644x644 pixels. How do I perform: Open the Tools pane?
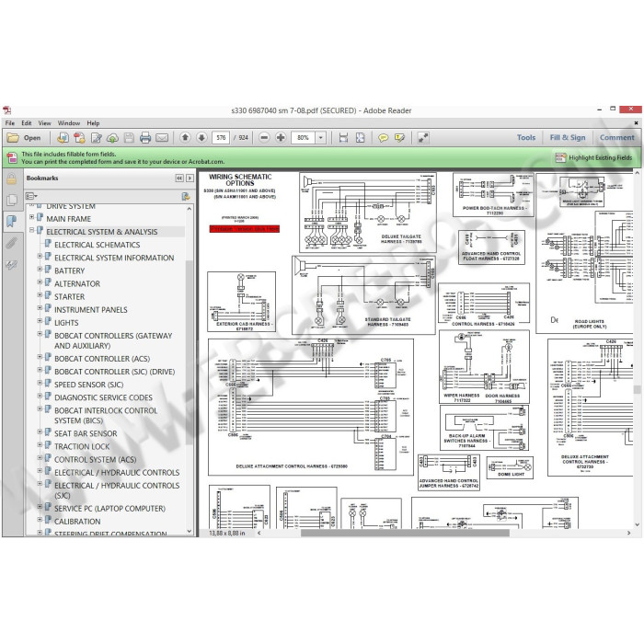(526, 138)
